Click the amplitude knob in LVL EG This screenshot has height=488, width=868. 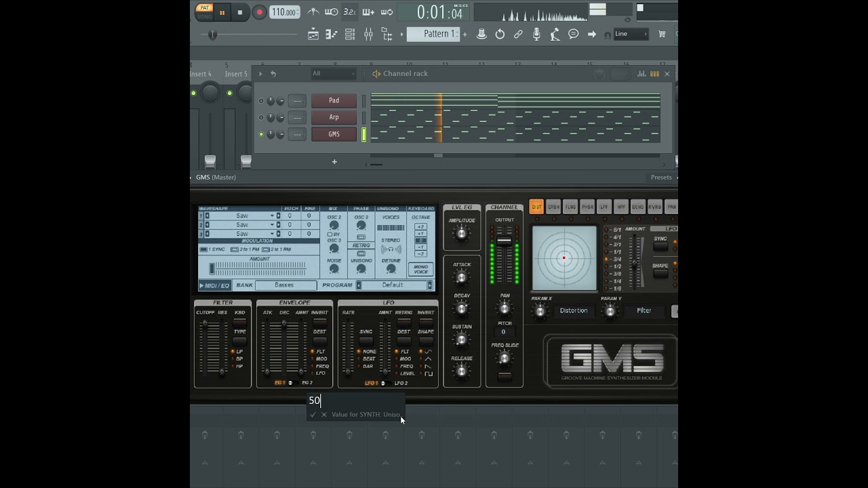coord(461,234)
